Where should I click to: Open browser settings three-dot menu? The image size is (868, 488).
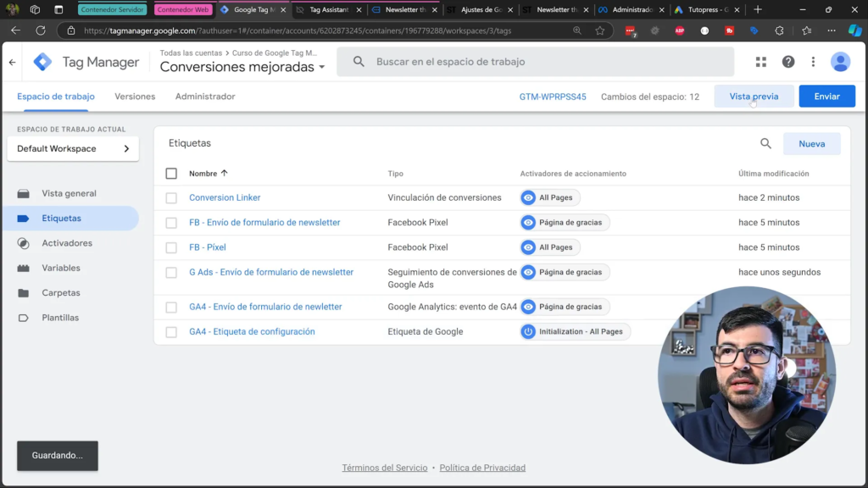tap(832, 30)
